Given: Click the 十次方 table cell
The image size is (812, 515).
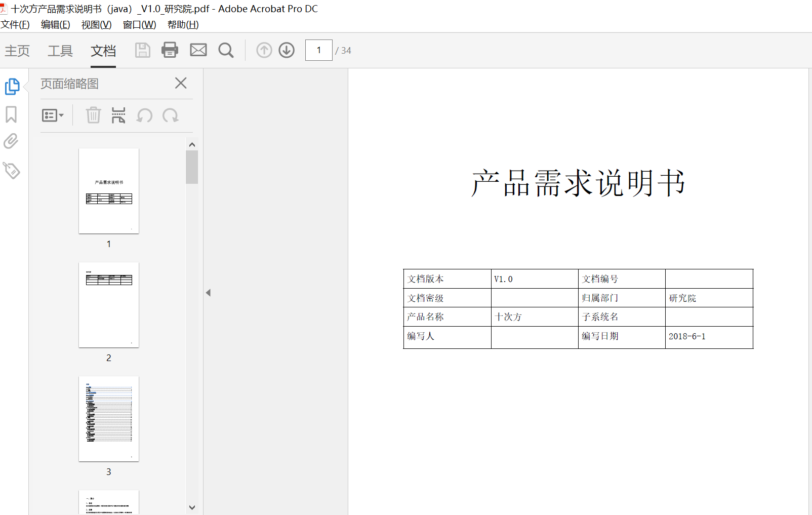Looking at the screenshot, I should (x=535, y=317).
